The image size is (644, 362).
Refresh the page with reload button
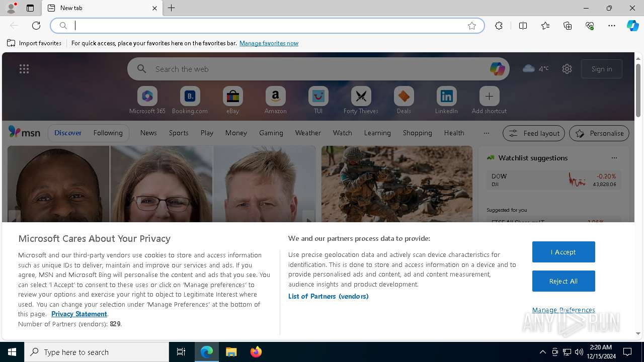[x=36, y=26]
